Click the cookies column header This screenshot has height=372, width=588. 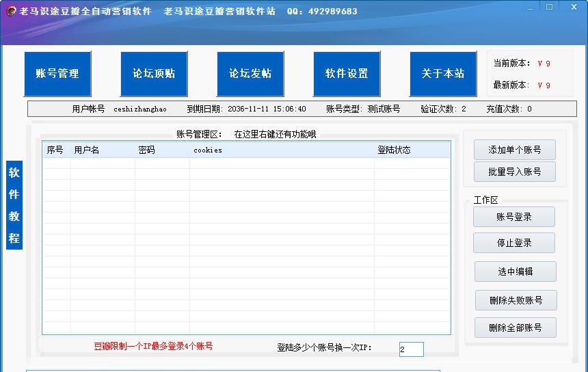[x=282, y=150]
